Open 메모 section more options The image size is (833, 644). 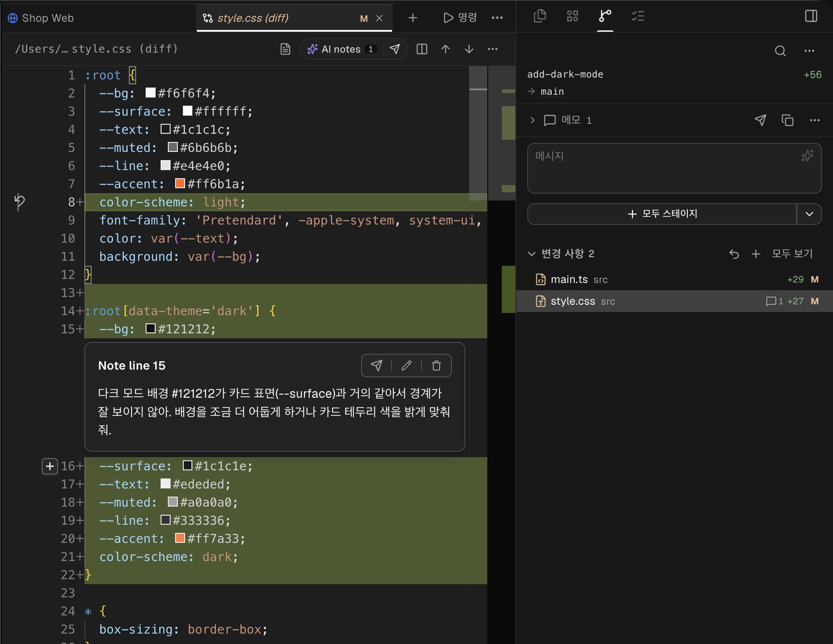(x=815, y=120)
